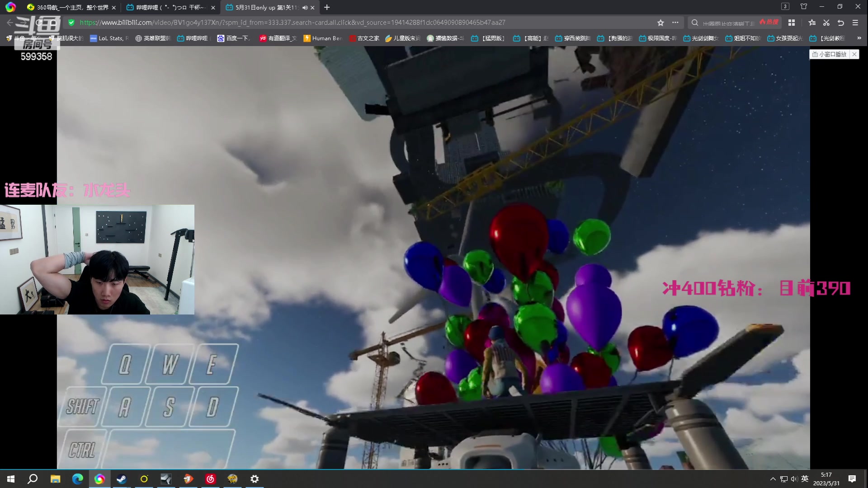This screenshot has width=868, height=488.
Task: Open the browser hamburger main menu
Action: tap(855, 23)
